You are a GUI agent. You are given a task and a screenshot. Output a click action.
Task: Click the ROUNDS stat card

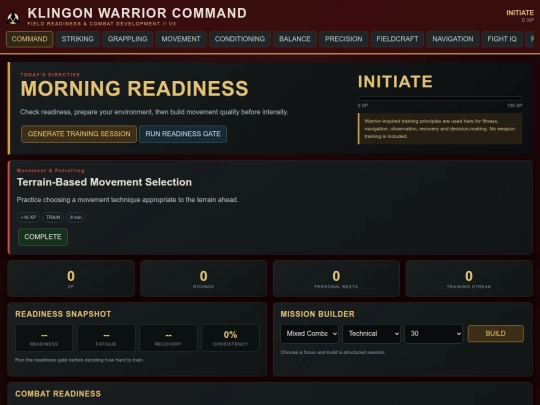pos(204,279)
